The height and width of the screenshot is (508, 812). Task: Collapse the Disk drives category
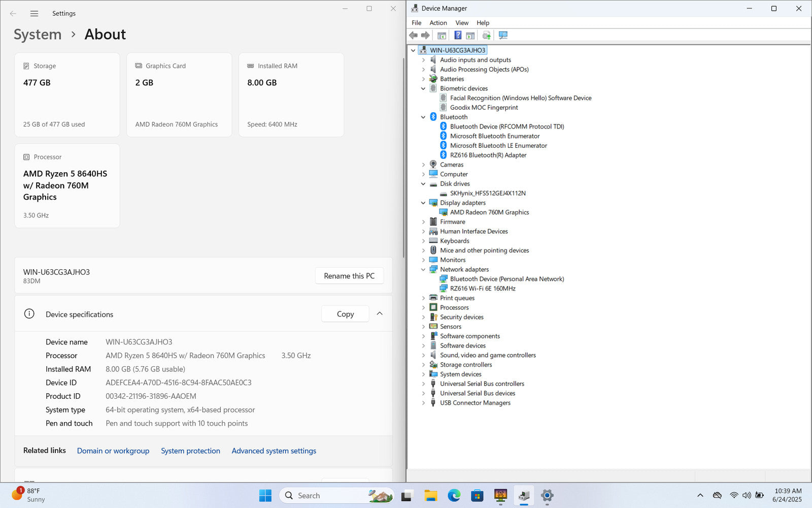(423, 184)
